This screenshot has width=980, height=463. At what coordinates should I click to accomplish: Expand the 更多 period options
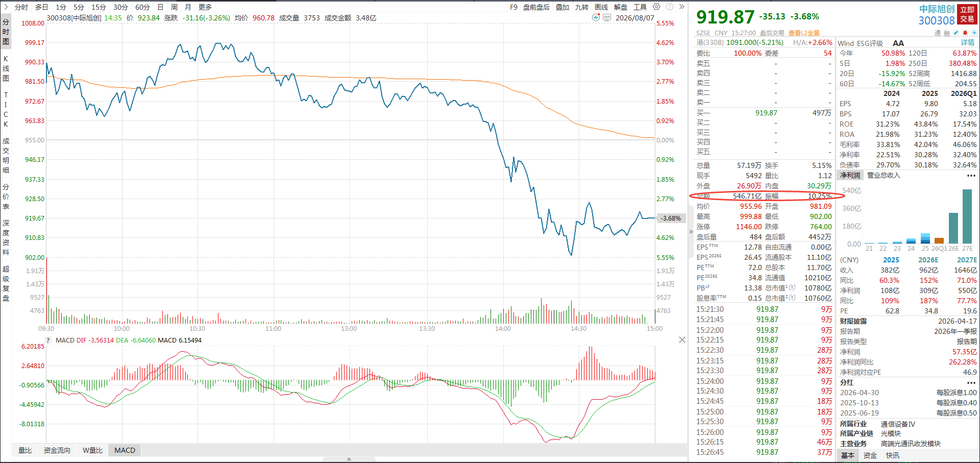point(205,7)
